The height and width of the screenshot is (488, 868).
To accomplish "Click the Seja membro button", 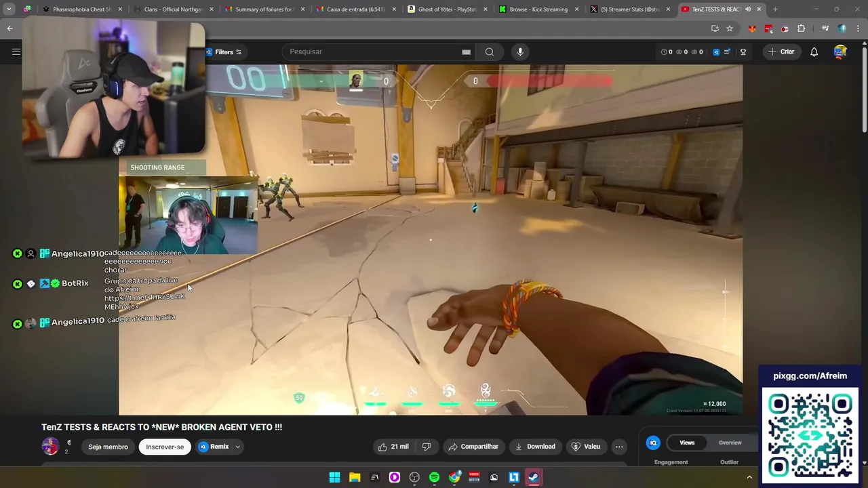I will pos(108,447).
